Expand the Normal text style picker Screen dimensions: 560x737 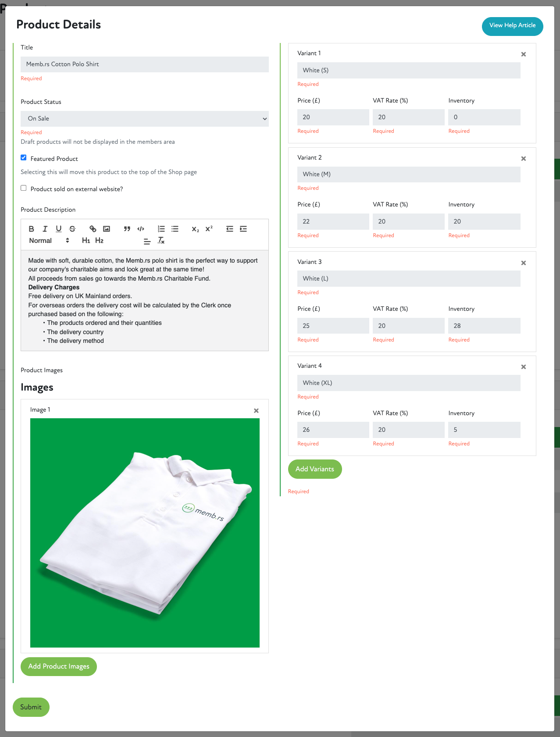[x=49, y=241]
